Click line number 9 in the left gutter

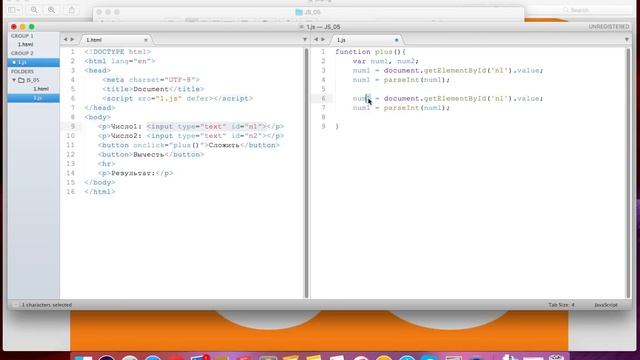click(73, 127)
